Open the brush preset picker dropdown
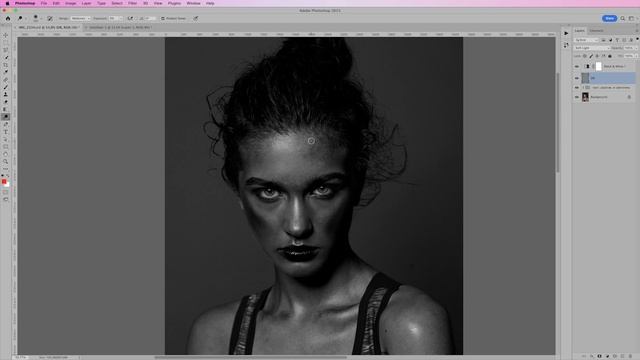The width and height of the screenshot is (640, 360). point(42,18)
